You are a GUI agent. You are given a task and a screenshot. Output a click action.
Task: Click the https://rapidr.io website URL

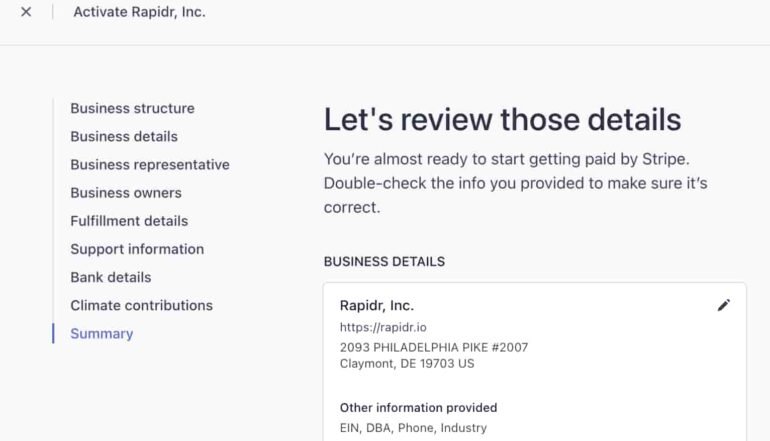tap(384, 327)
